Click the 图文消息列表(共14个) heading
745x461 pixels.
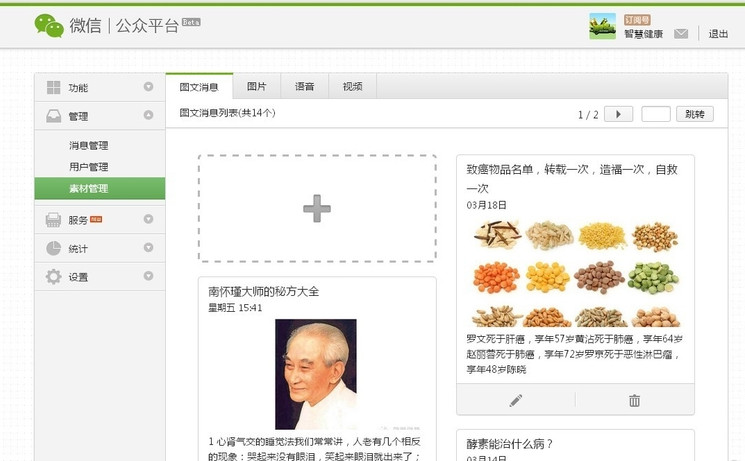tap(227, 113)
